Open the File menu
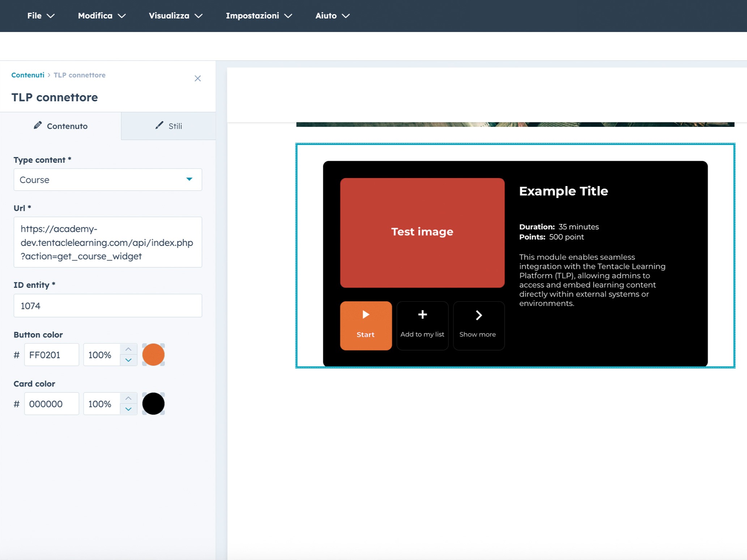This screenshot has height=560, width=747. tap(40, 16)
